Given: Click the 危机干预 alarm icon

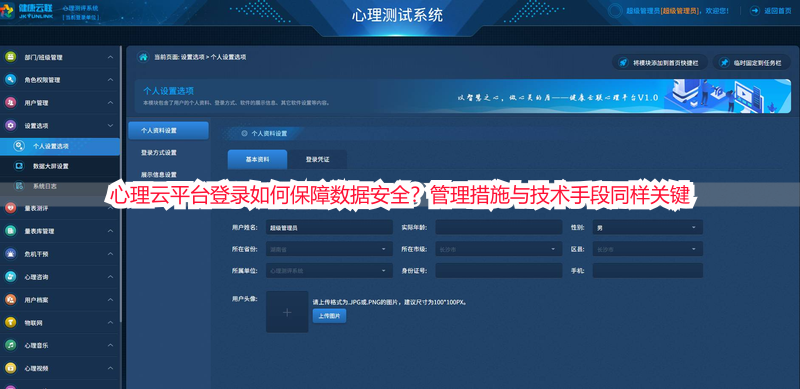Looking at the screenshot, I should click(10, 254).
